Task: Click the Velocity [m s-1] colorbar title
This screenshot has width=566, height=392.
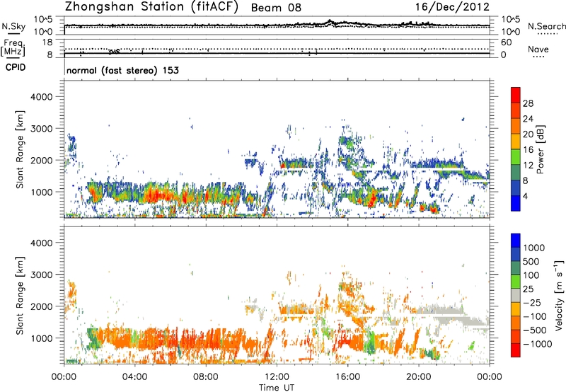Action: (x=559, y=295)
